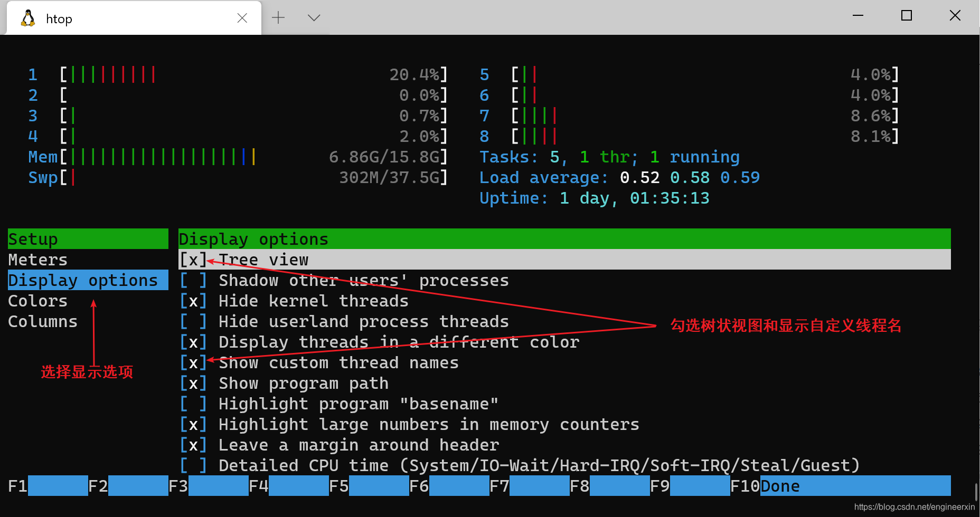Toggle Display threads in a different color

[x=193, y=342]
